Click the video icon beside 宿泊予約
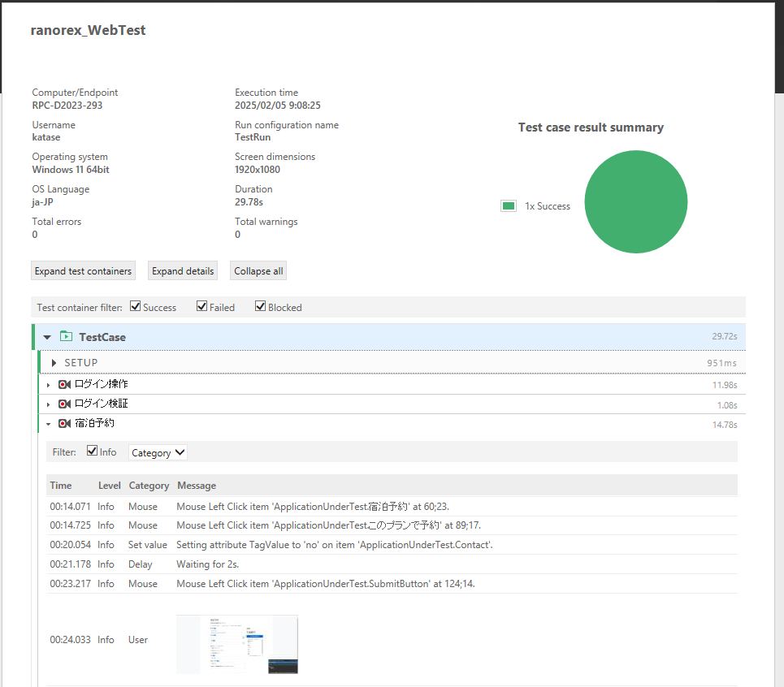Image resolution: width=784 pixels, height=687 pixels. [65, 423]
